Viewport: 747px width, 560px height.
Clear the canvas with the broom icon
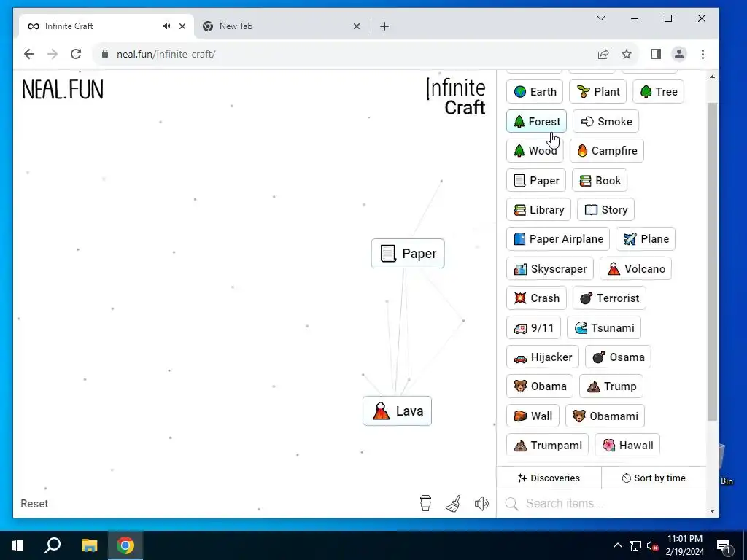(x=453, y=503)
